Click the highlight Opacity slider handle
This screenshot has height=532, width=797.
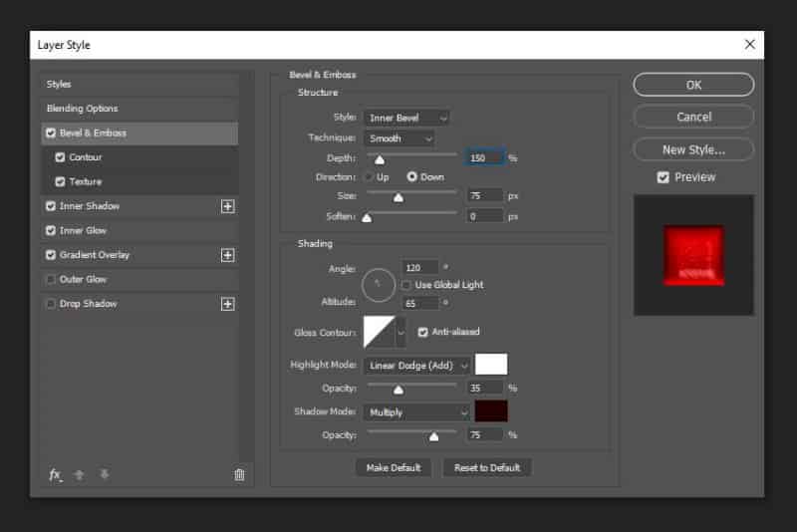pos(398,391)
